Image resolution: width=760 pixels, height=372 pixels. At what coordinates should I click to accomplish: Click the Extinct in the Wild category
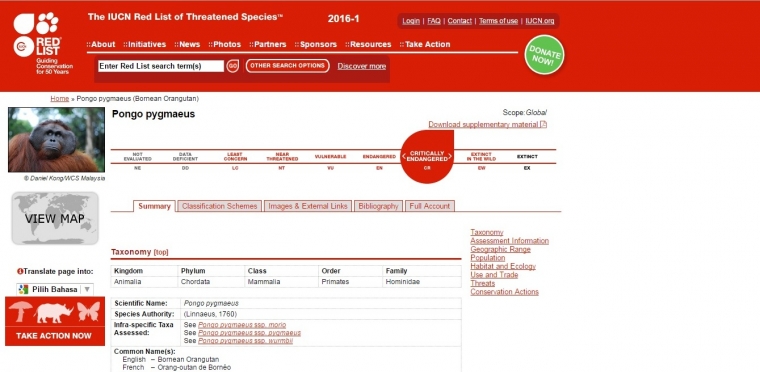[481, 157]
